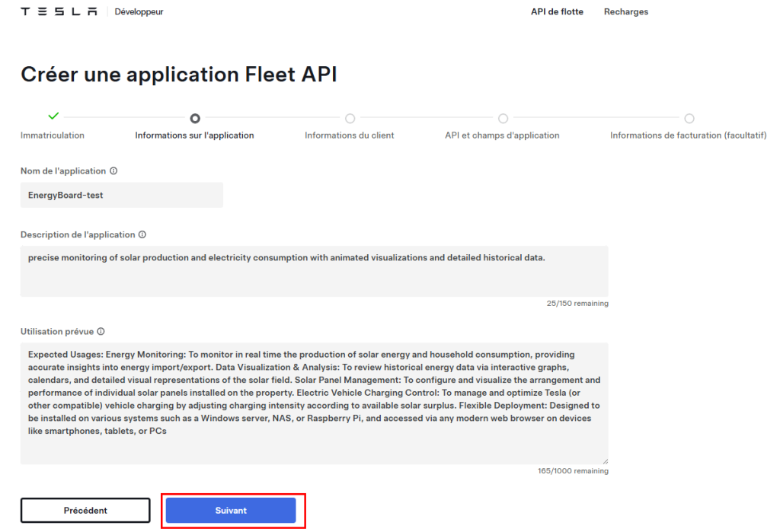Click the Nom de l'application label
Image resolution: width=780 pixels, height=532 pixels.
tap(63, 171)
